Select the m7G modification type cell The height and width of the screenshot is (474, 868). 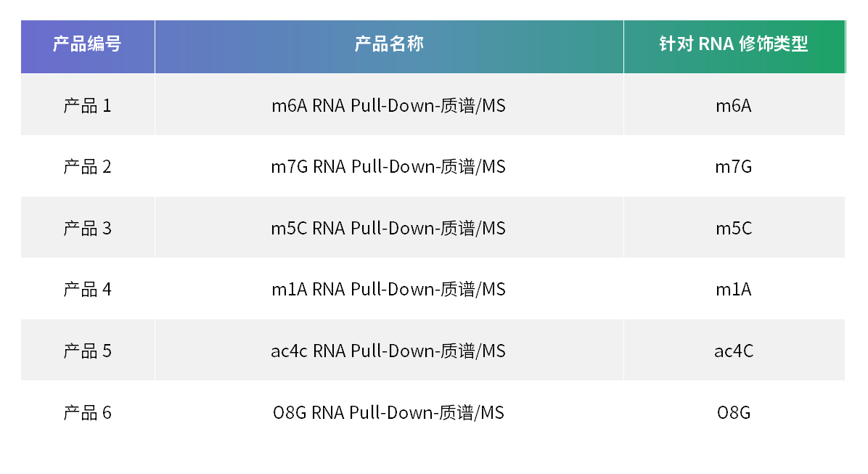click(x=733, y=167)
